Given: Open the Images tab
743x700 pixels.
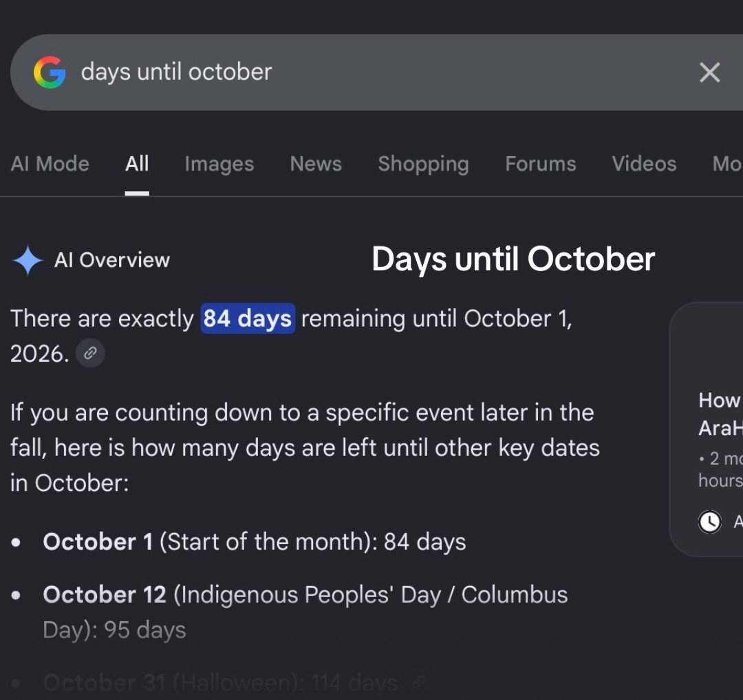Looking at the screenshot, I should tap(219, 164).
